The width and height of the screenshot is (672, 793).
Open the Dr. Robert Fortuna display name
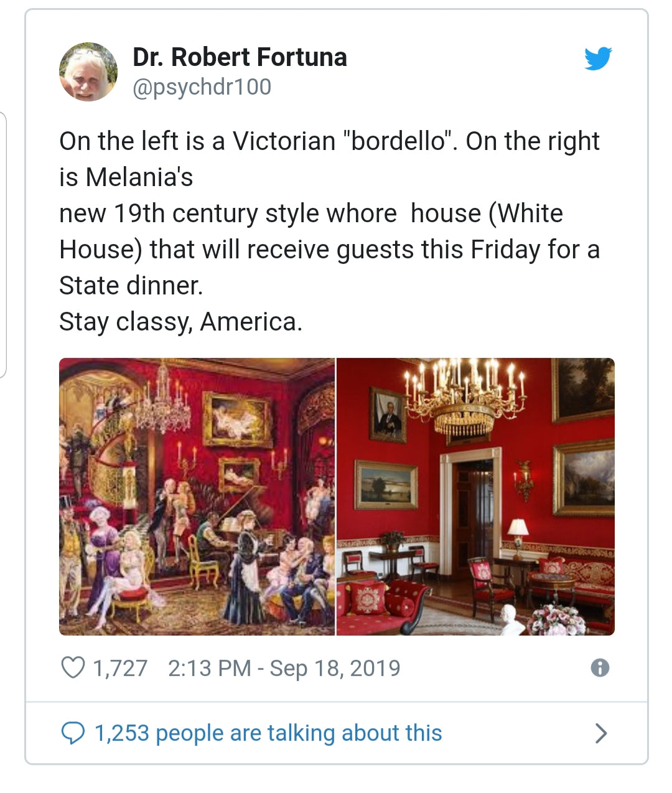point(240,57)
